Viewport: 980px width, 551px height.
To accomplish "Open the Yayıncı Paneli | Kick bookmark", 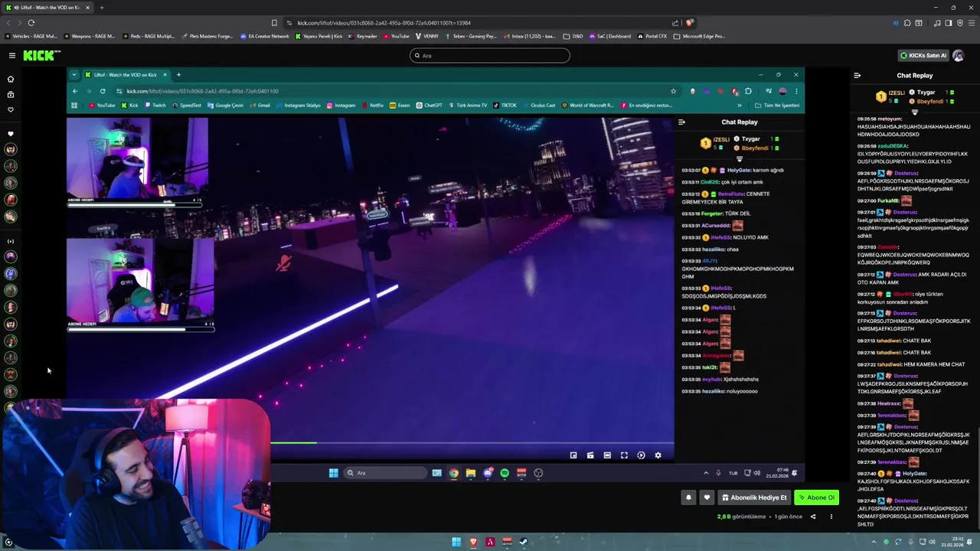I will (x=319, y=36).
